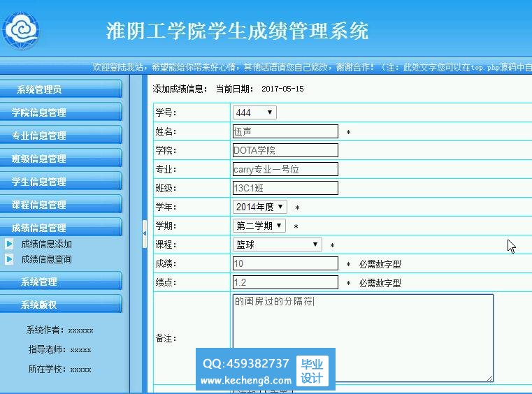Expand the 专业信息管理 menu section

coord(60,136)
